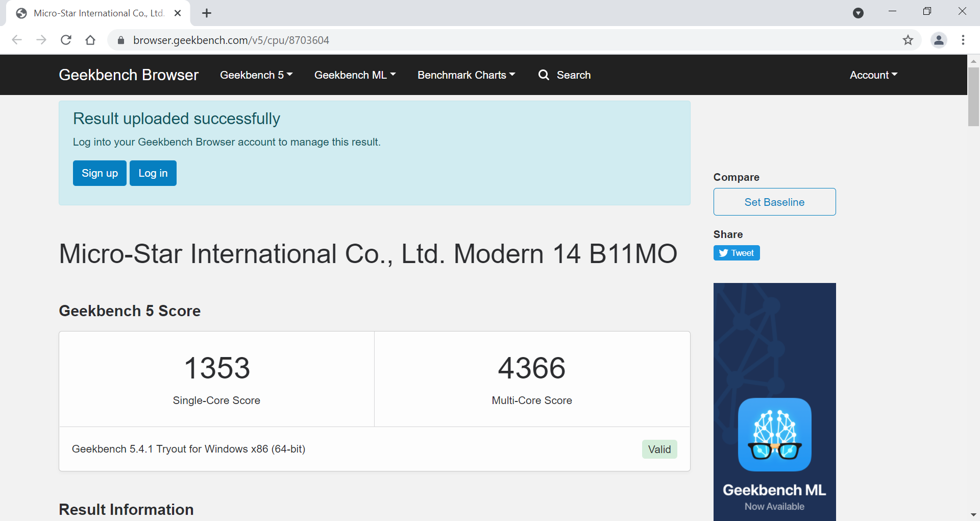The image size is (980, 521).
Task: Click the multi-core score 4366
Action: pos(532,368)
